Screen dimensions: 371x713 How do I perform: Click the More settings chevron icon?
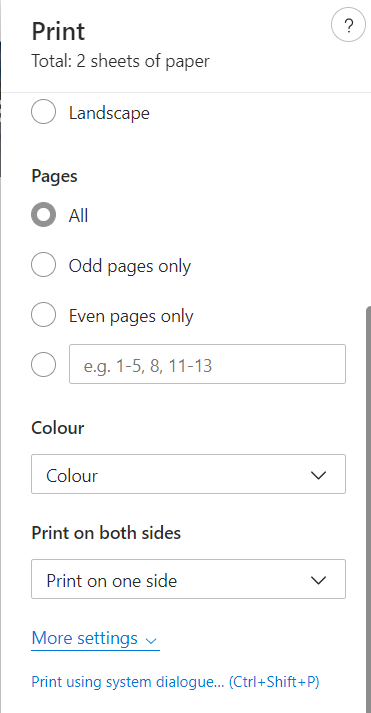[x=151, y=641]
